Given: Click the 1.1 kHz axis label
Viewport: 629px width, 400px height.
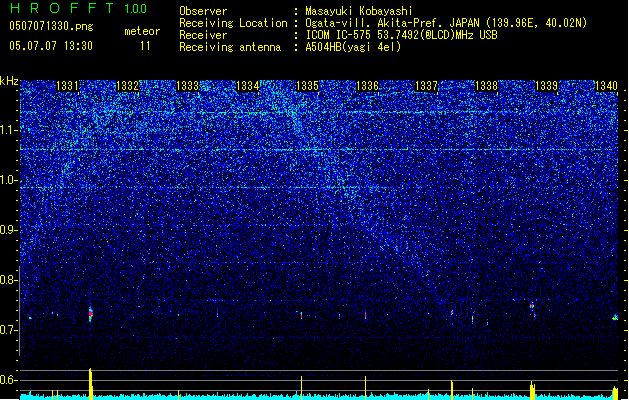Looking at the screenshot, I should 8,130.
